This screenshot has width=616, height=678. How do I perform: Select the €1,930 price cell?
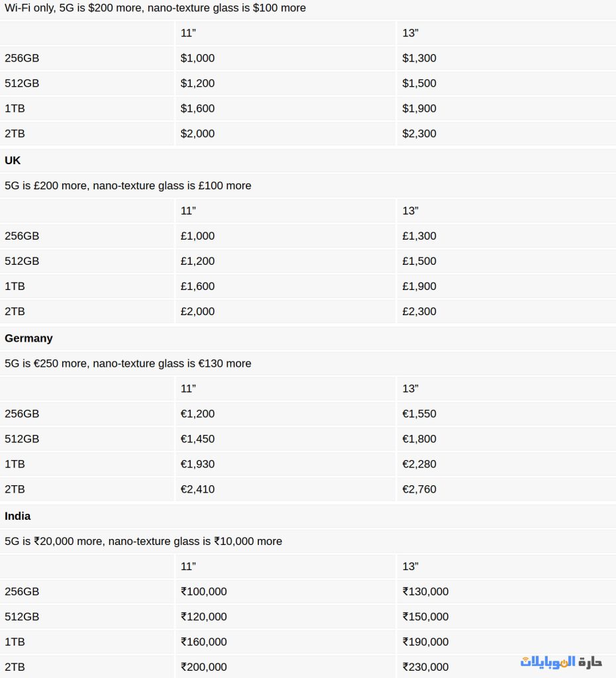click(x=197, y=464)
